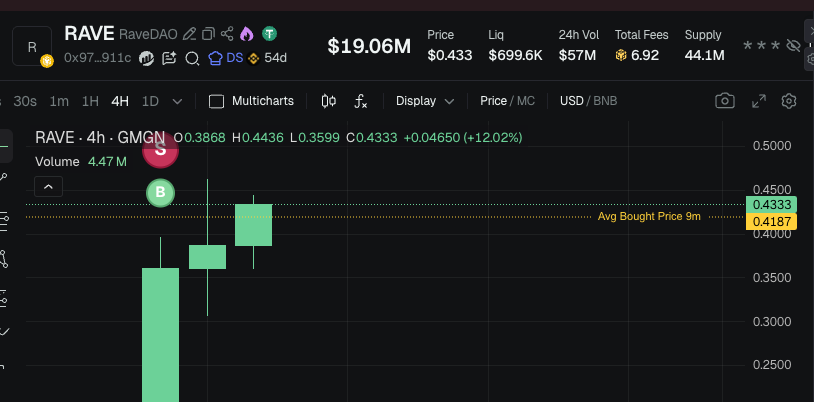Open chart settings gear

(789, 101)
